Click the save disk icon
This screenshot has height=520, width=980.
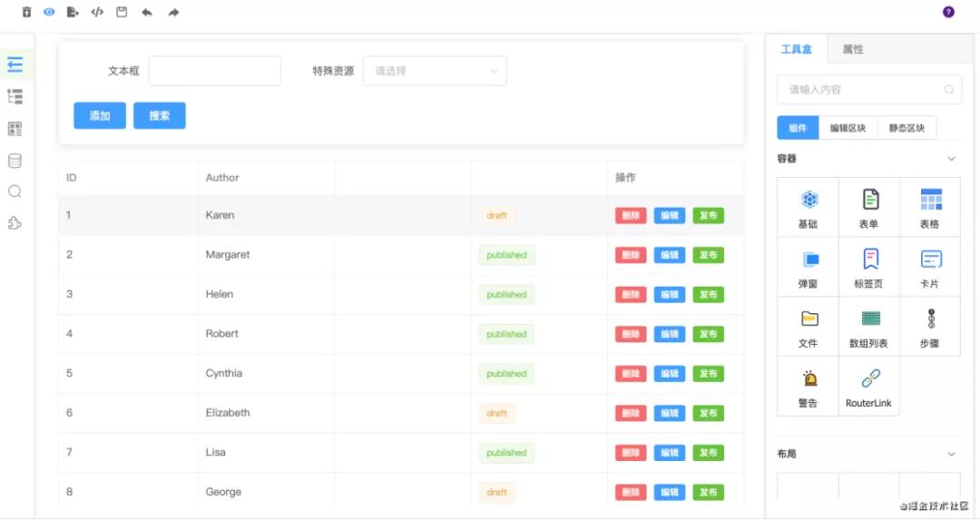pyautogui.click(x=122, y=12)
